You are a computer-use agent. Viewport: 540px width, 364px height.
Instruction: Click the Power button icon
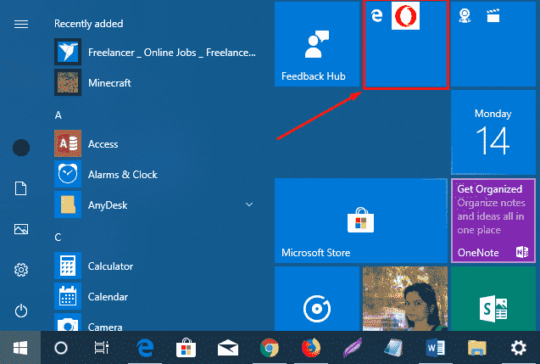tap(21, 311)
